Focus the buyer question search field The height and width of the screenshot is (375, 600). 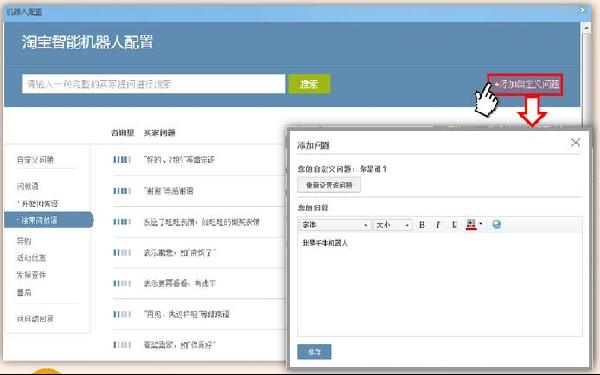[153, 84]
